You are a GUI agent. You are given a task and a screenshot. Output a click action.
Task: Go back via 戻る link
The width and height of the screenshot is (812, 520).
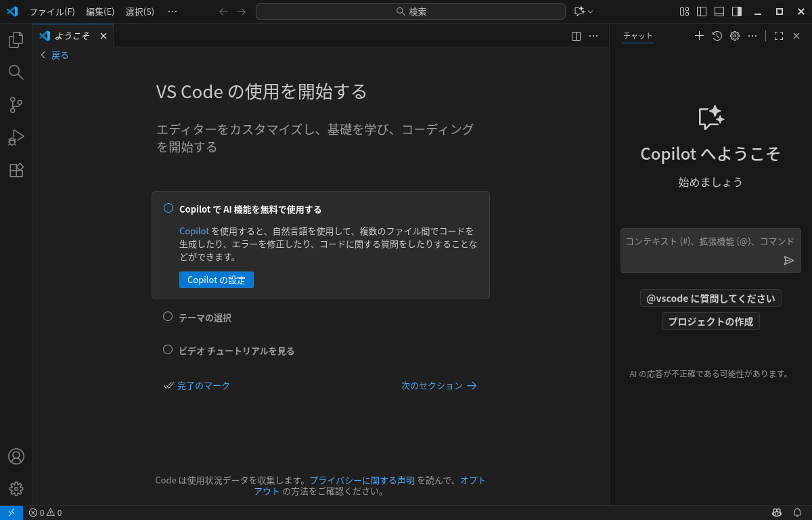55,56
